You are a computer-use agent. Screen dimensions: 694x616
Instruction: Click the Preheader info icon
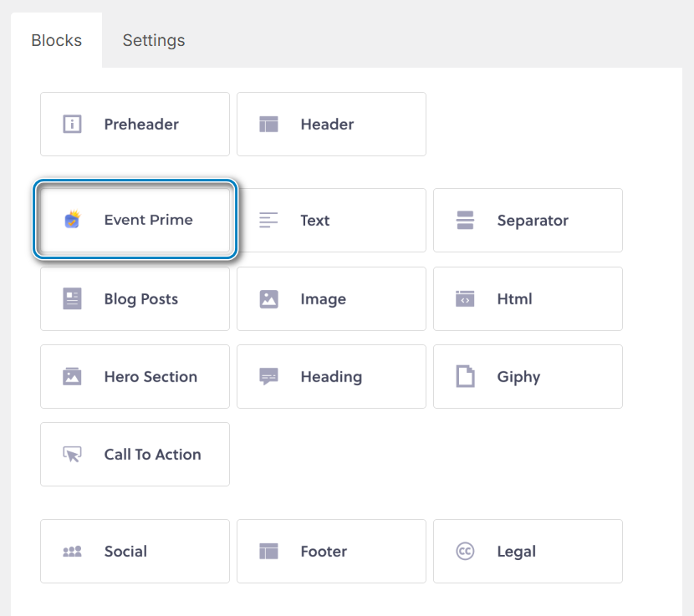coord(72,124)
